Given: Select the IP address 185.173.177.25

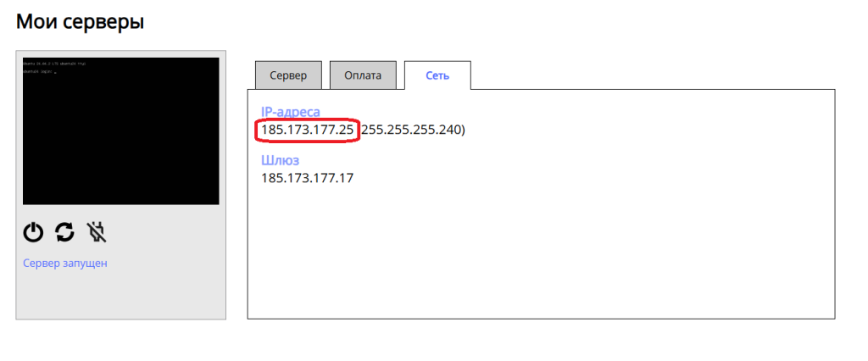Looking at the screenshot, I should coord(307,131).
